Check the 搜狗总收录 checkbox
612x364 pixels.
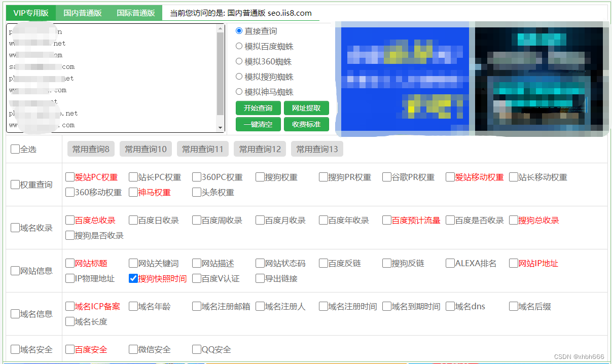click(x=514, y=220)
